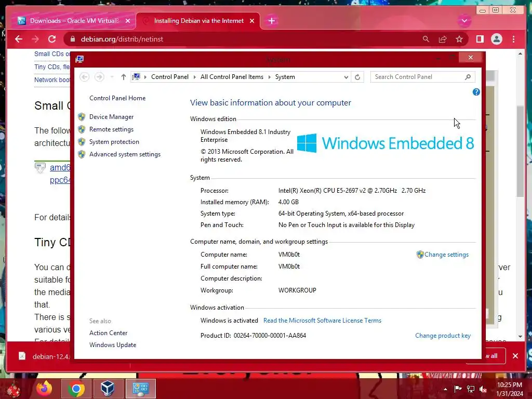
Task: Open System protection link
Action: [x=114, y=142]
